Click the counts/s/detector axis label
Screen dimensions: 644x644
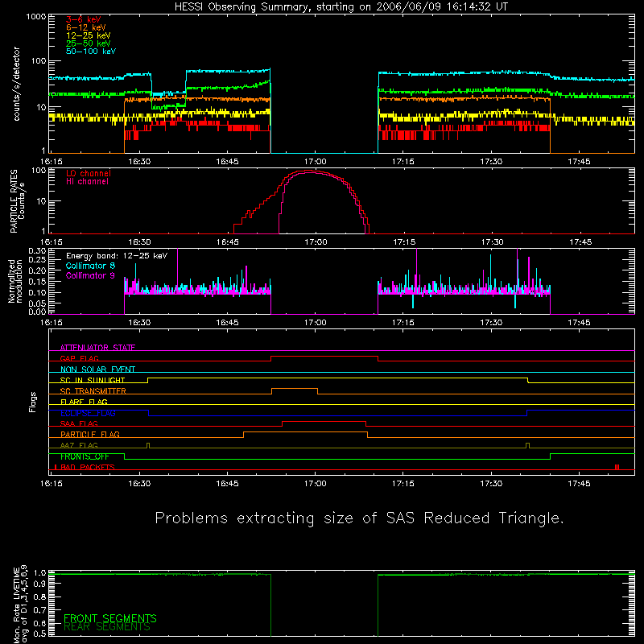pos(17,84)
